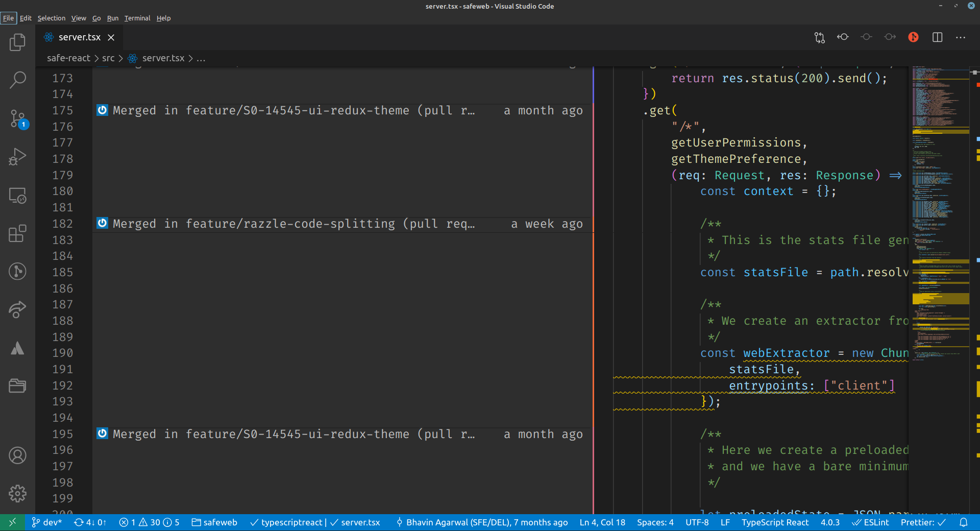This screenshot has height=531, width=980.
Task: Click the red GitLens icon in editor toolbar
Action: (x=913, y=37)
